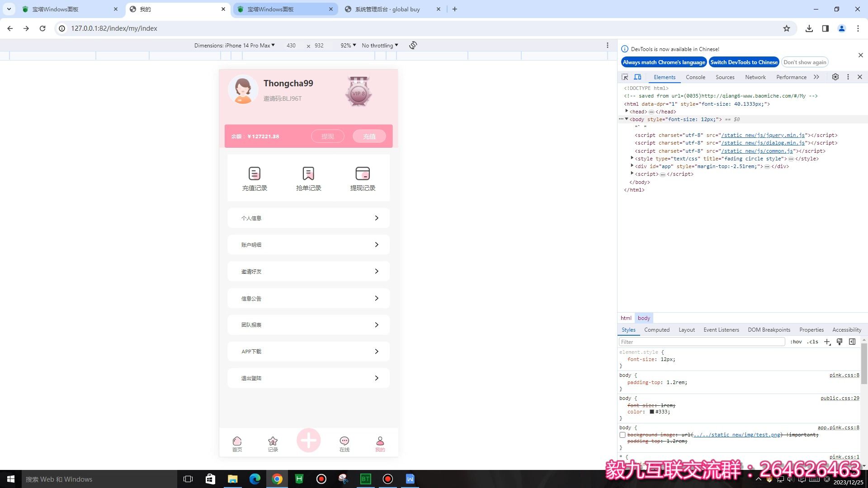
Task: Tap the pink plus button in bottom nav
Action: click(308, 440)
